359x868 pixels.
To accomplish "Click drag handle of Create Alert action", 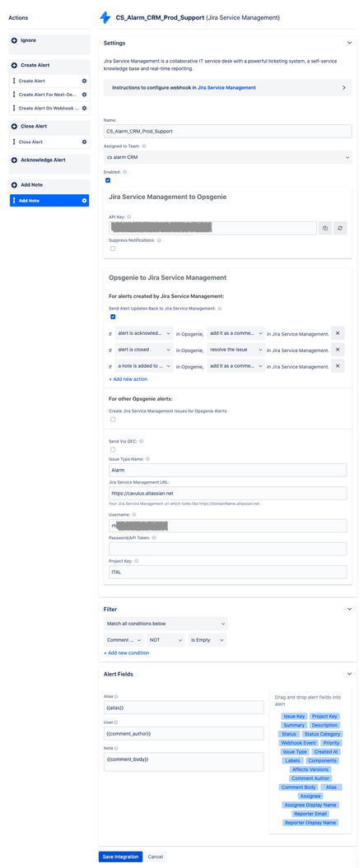I will pyautogui.click(x=14, y=81).
